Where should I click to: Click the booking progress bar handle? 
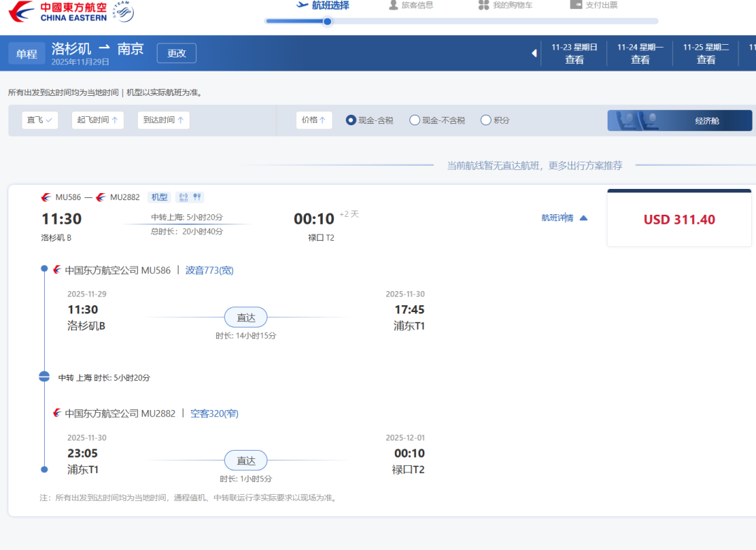click(327, 21)
